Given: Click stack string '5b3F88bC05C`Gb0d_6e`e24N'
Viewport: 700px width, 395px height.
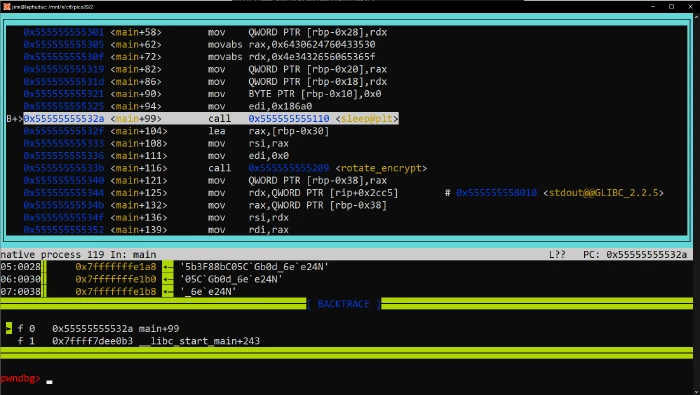Looking at the screenshot, I should coord(254,267).
